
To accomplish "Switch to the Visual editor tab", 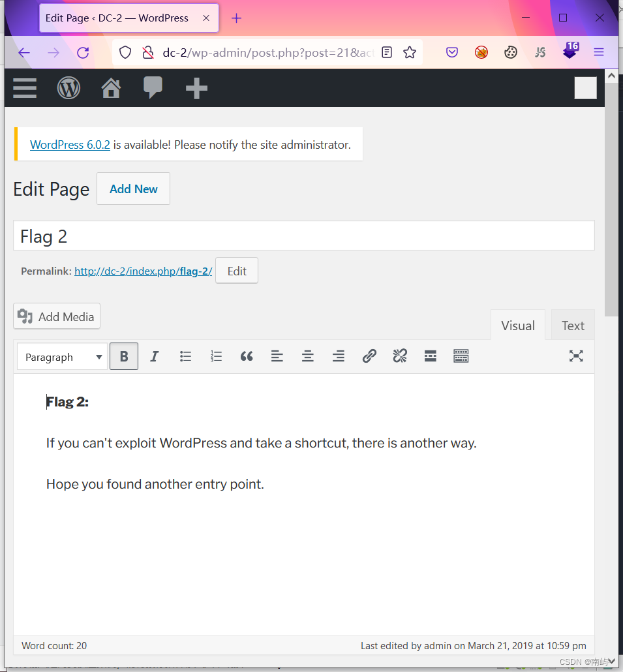I will point(517,326).
